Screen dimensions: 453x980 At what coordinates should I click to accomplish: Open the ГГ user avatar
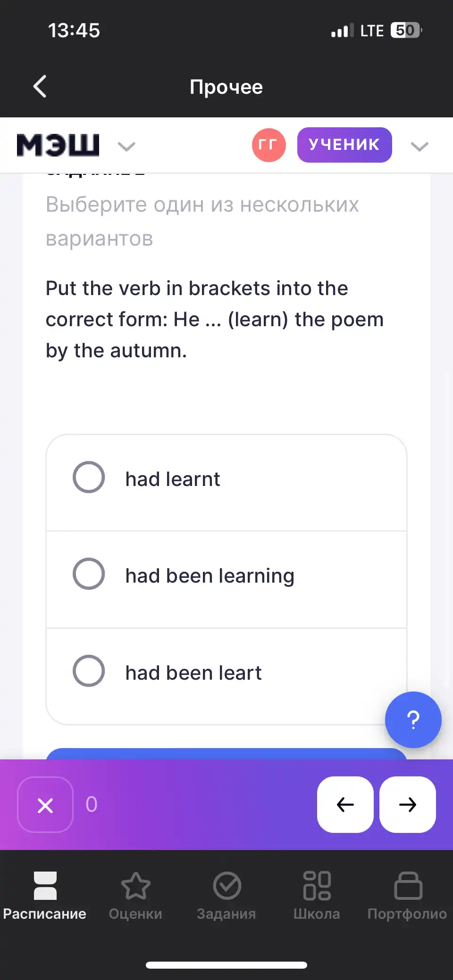point(268,145)
